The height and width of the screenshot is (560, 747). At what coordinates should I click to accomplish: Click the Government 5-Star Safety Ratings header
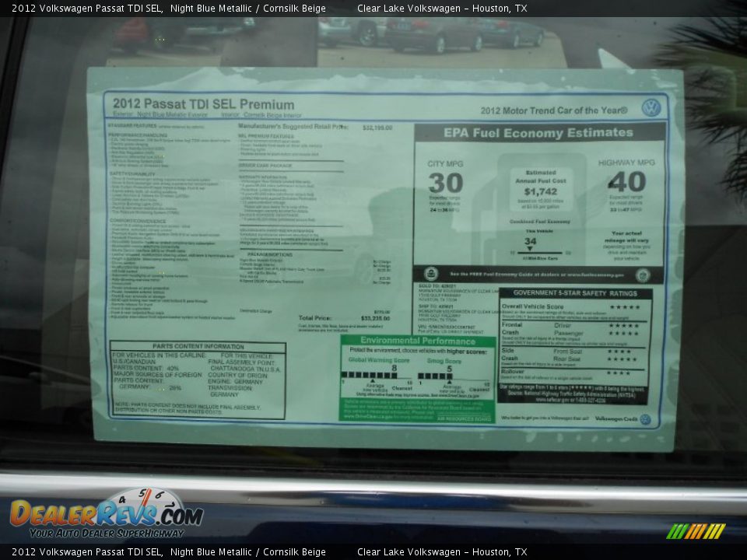pos(575,294)
